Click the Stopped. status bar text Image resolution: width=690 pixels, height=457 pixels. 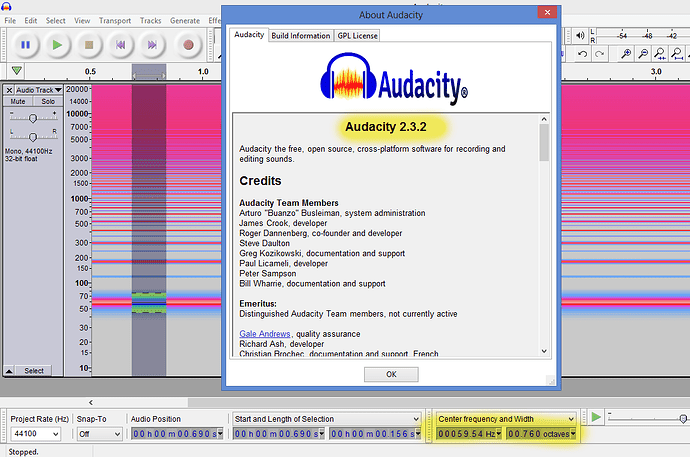coord(23,452)
